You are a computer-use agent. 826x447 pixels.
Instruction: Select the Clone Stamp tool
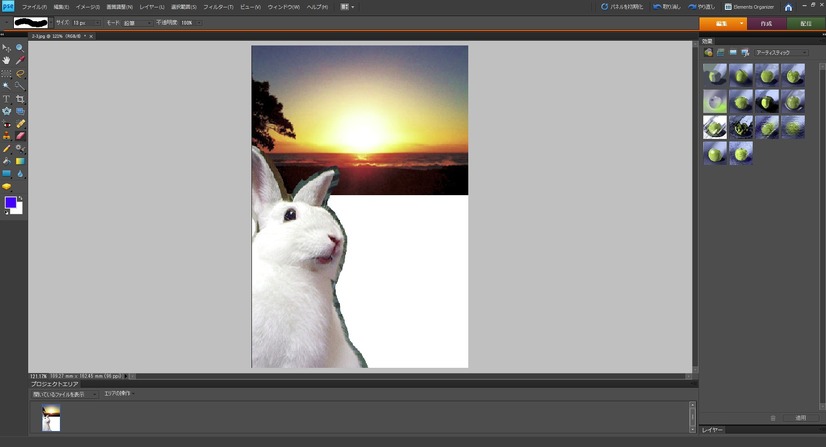point(6,136)
